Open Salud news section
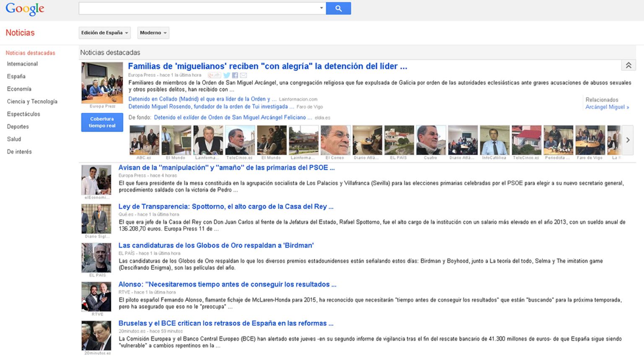This screenshot has height=362, width=644. pyautogui.click(x=14, y=139)
